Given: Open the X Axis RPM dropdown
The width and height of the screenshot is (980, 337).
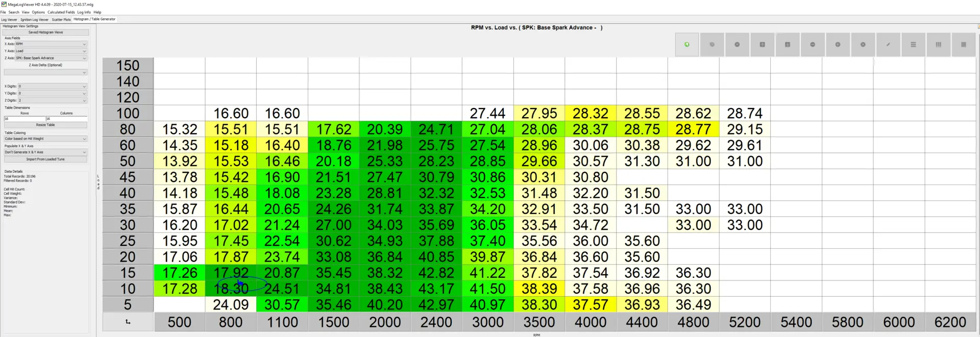Looking at the screenshot, I should pos(51,44).
